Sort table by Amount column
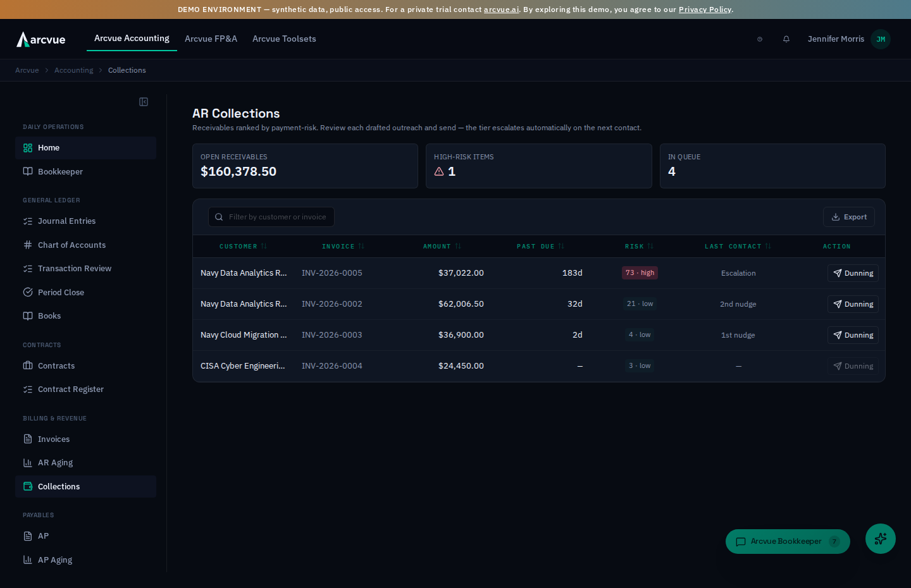Screen dimensions: 911x588 [442, 247]
